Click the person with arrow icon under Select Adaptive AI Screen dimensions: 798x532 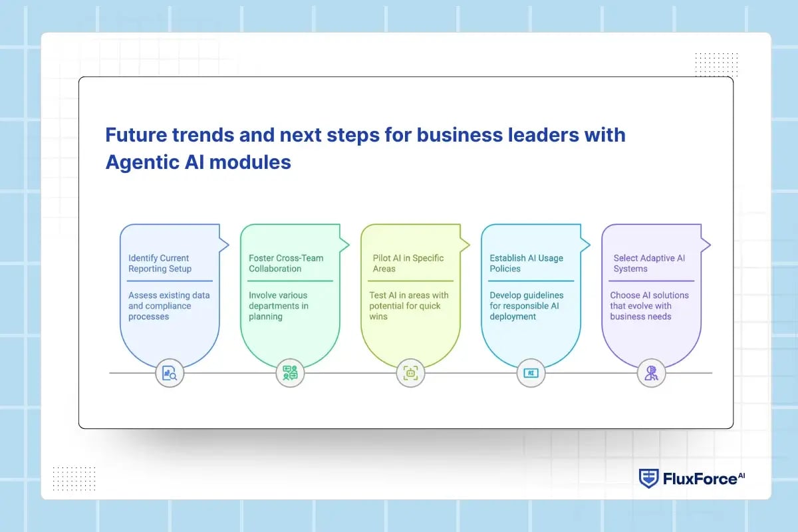(650, 373)
